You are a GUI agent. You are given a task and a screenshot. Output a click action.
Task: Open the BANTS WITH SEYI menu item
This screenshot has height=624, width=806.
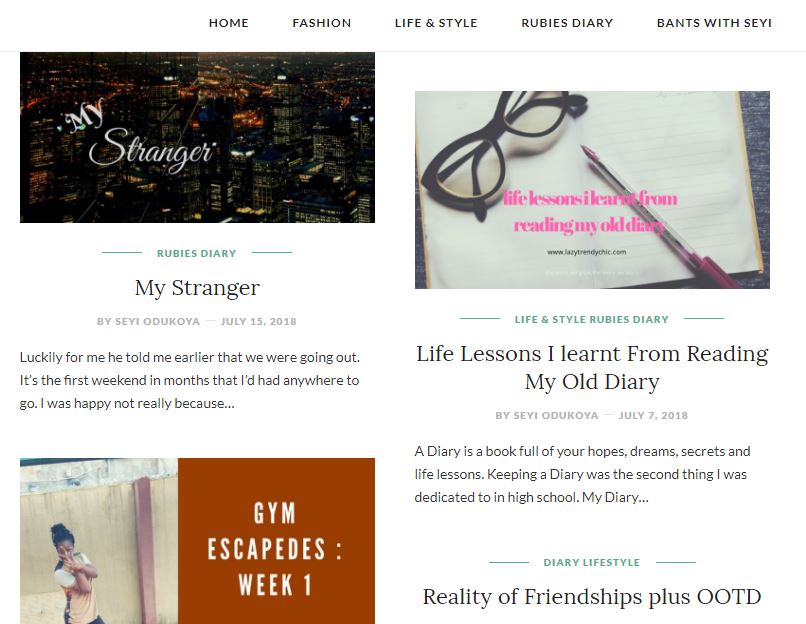pyautogui.click(x=714, y=23)
